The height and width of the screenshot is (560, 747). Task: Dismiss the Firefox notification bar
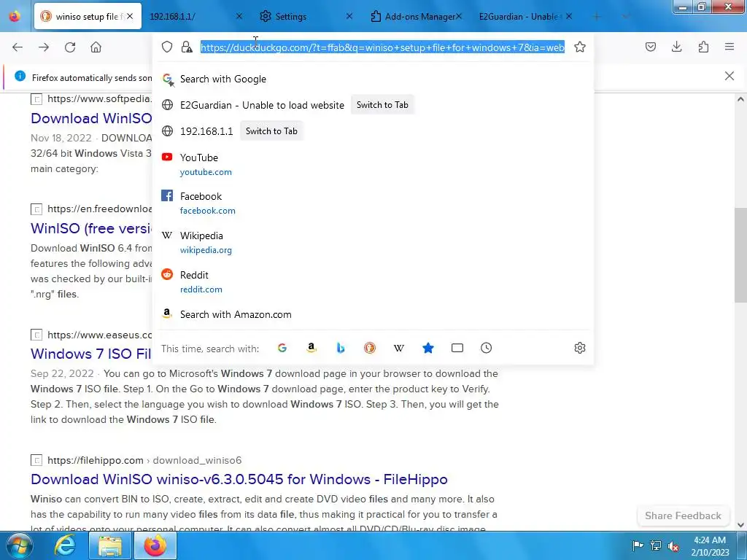(x=729, y=76)
